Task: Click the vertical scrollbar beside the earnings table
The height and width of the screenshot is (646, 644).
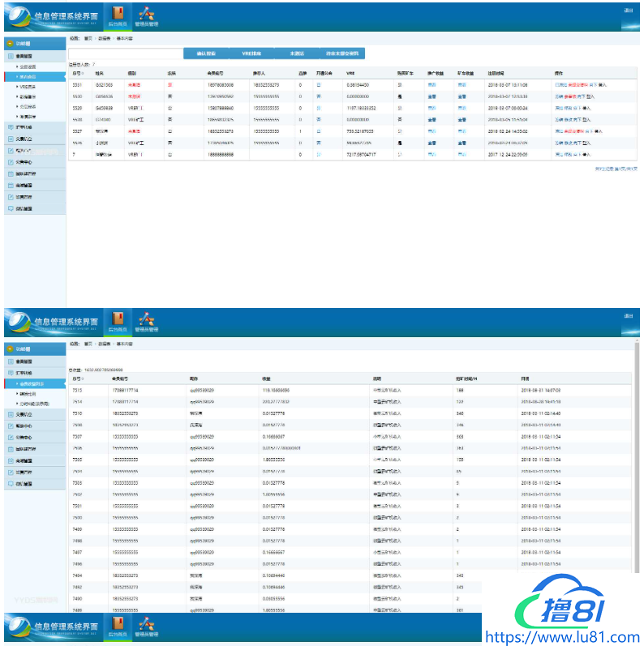Action: [x=636, y=454]
